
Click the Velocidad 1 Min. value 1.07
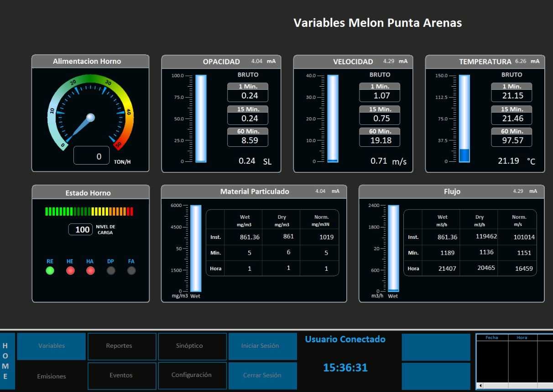pyautogui.click(x=380, y=96)
